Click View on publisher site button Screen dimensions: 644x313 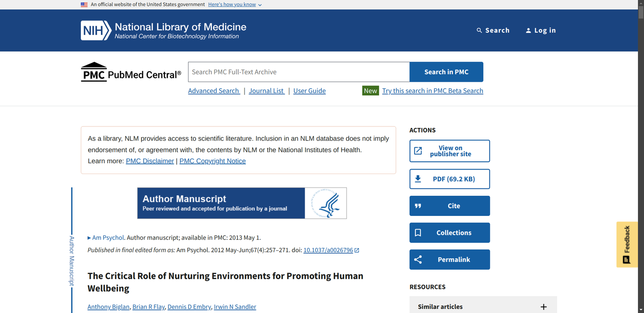(x=449, y=151)
